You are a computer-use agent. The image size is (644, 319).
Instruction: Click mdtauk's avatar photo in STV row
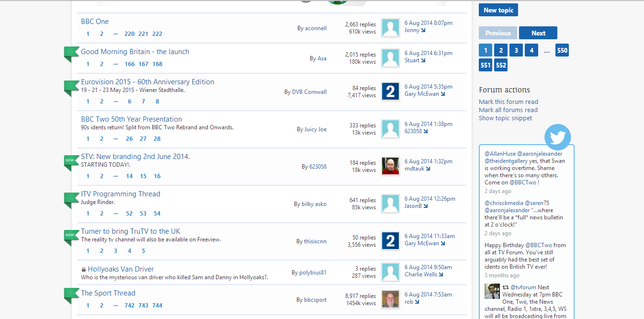(390, 166)
